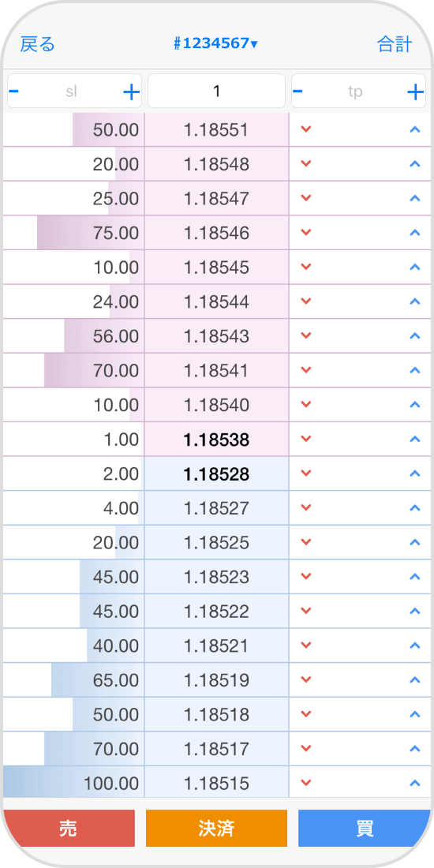
Task: Tap the blue 買 buy button
Action: point(365,828)
